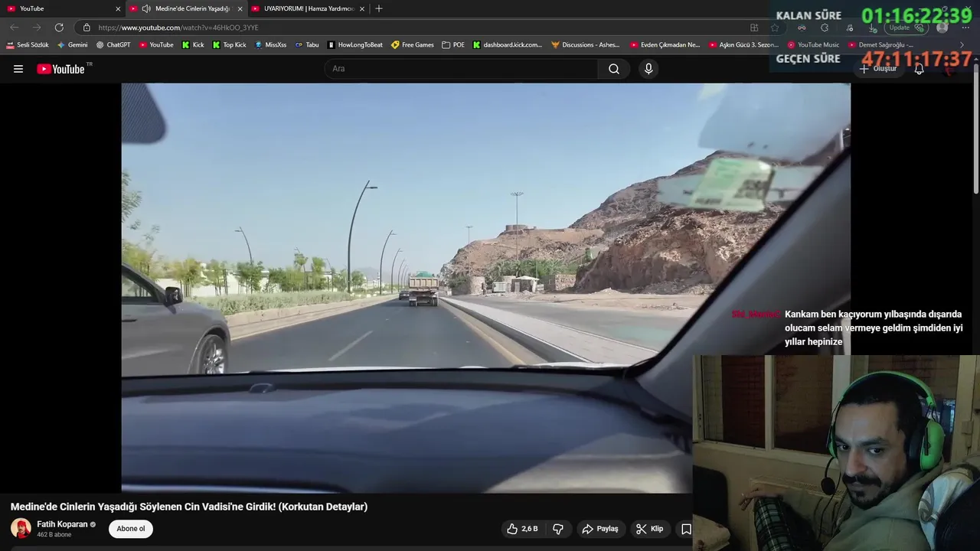980x551 pixels.
Task: Focus the Ara search field
Action: point(462,69)
